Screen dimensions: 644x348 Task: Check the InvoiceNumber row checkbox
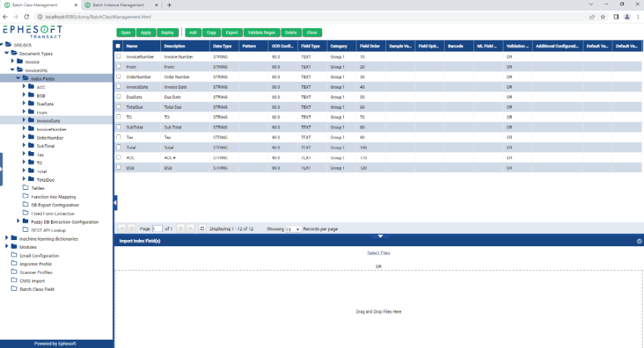pos(118,56)
